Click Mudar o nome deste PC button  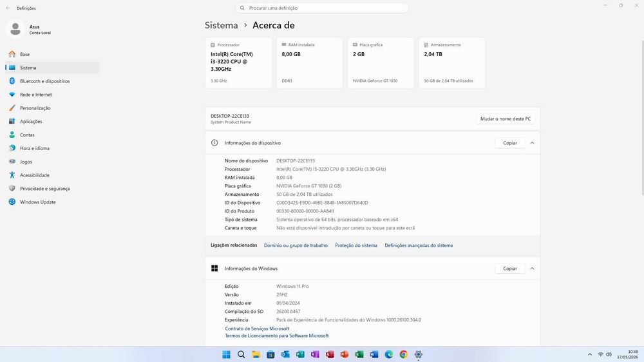click(x=506, y=119)
